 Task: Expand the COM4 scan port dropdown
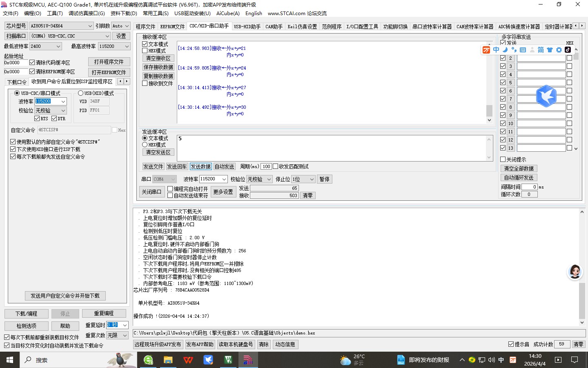click(x=107, y=36)
